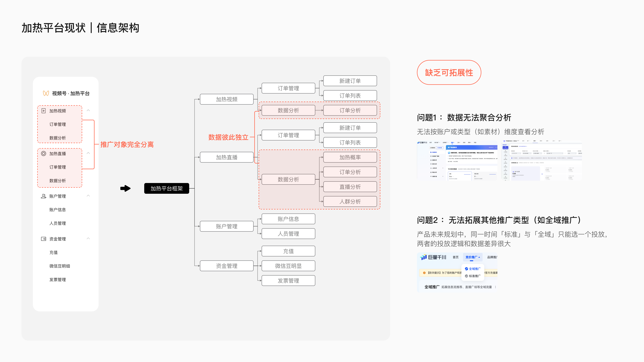Choose 标准推广 from the dropdown list
The height and width of the screenshot is (362, 644).
(x=473, y=276)
